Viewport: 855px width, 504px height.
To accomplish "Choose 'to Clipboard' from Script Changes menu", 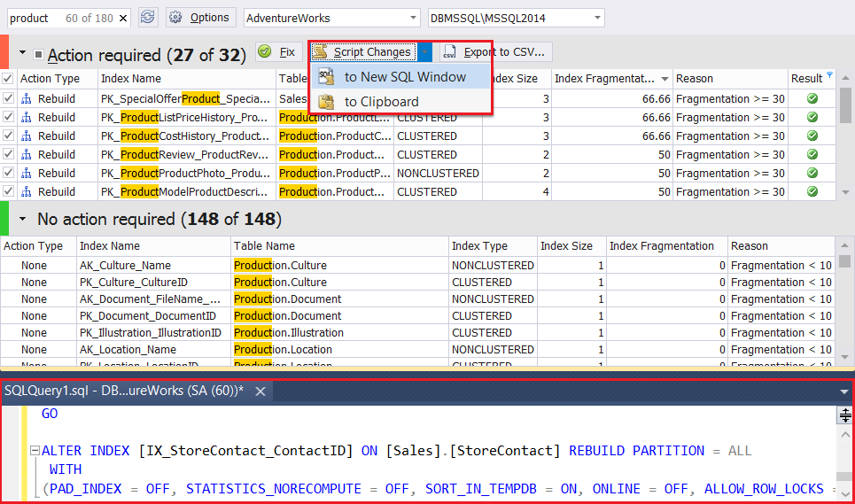I will coord(381,102).
